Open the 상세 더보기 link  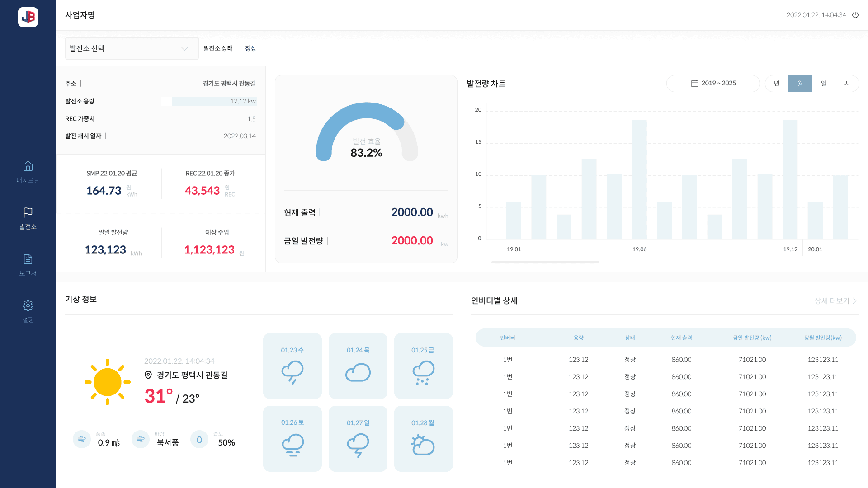832,301
